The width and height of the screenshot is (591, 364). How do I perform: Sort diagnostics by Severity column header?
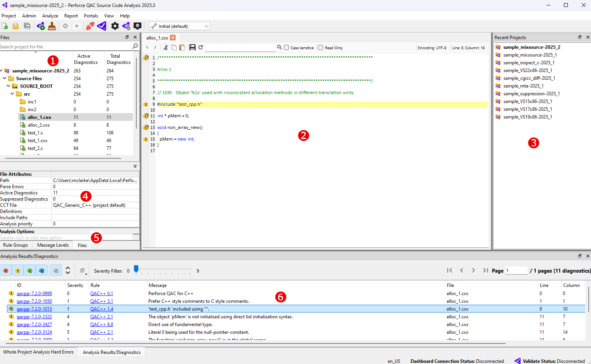click(75, 285)
